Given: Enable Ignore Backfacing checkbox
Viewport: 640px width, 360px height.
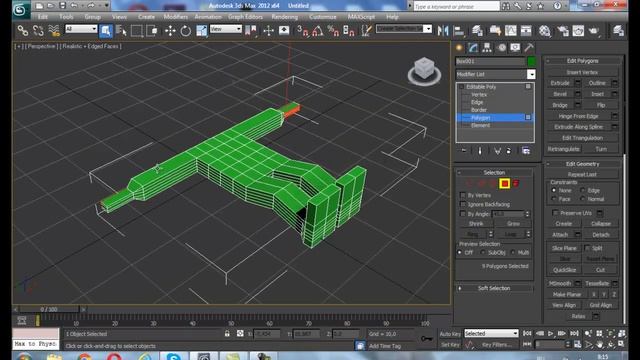Looking at the screenshot, I should [462, 204].
